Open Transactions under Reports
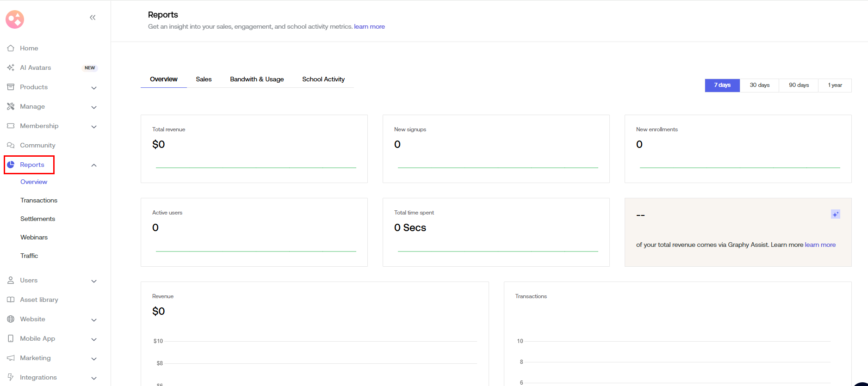Screen dimensions: 868x386 [x=39, y=200]
